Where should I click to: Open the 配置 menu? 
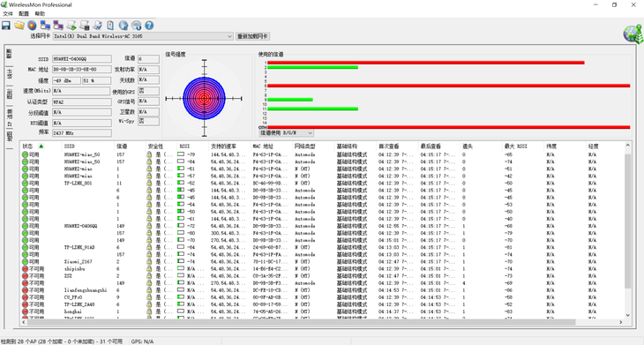(24, 13)
